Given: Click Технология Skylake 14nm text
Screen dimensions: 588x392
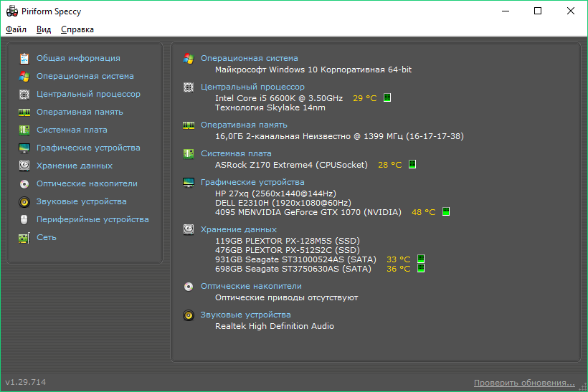Looking at the screenshot, I should coord(270,107).
